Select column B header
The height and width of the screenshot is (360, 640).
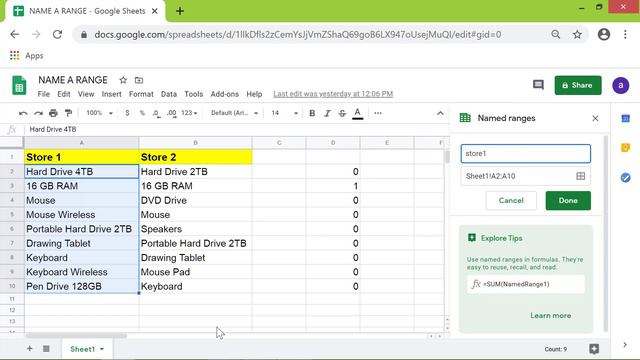click(196, 143)
